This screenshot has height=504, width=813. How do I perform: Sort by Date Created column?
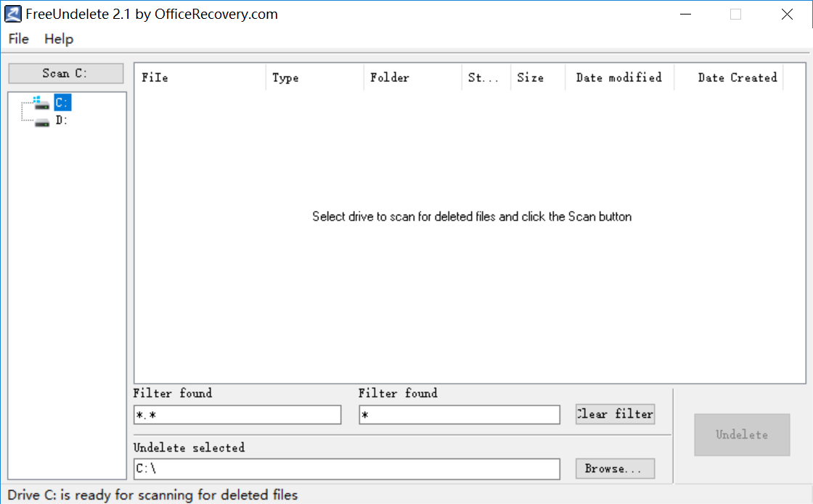point(729,78)
